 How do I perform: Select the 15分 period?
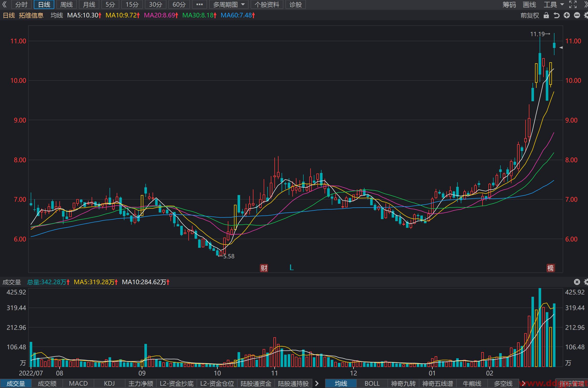point(132,5)
